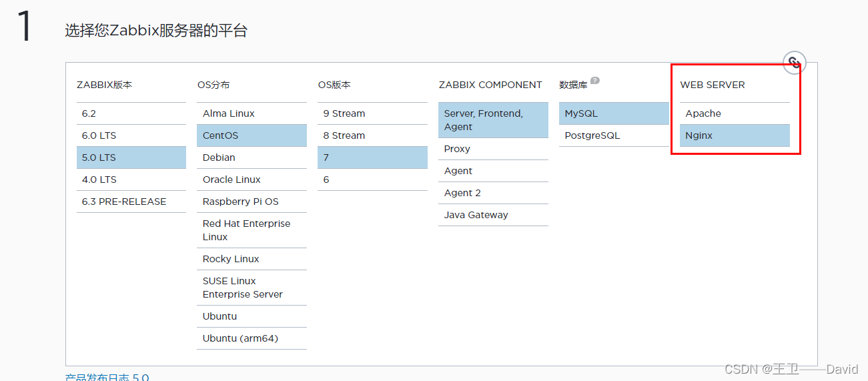This screenshot has width=868, height=381.
Task: Select the Agent 2 component
Action: coord(493,193)
